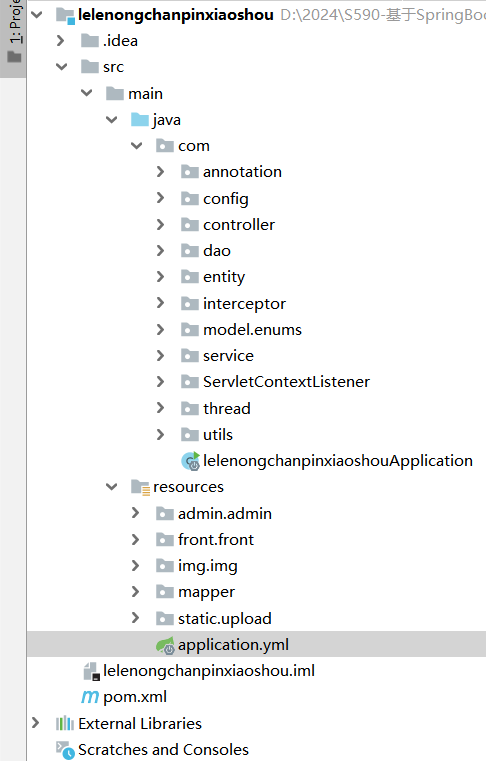Viewport: 486px width, 761px height.
Task: Click the lelenongchanpinxiaoshou.iml module file icon
Action: coord(91,671)
